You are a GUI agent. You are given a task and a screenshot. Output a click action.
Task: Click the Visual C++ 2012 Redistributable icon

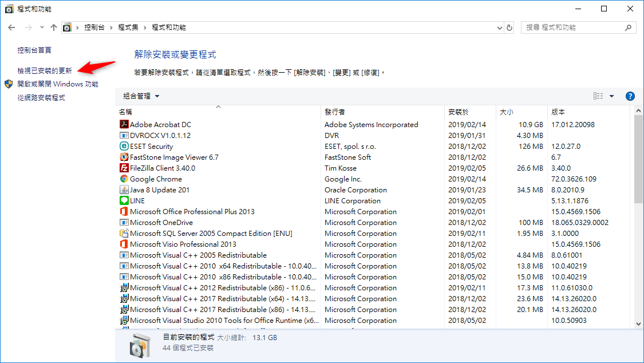point(124,287)
